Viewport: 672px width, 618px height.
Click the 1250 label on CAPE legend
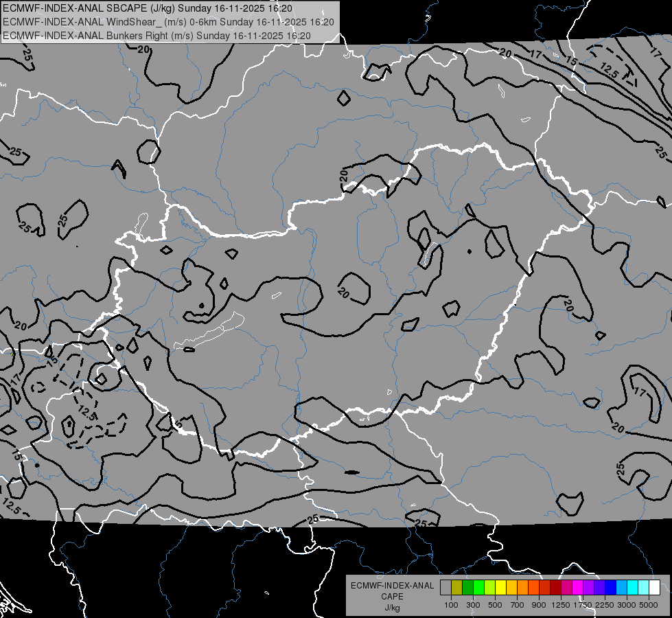561,605
